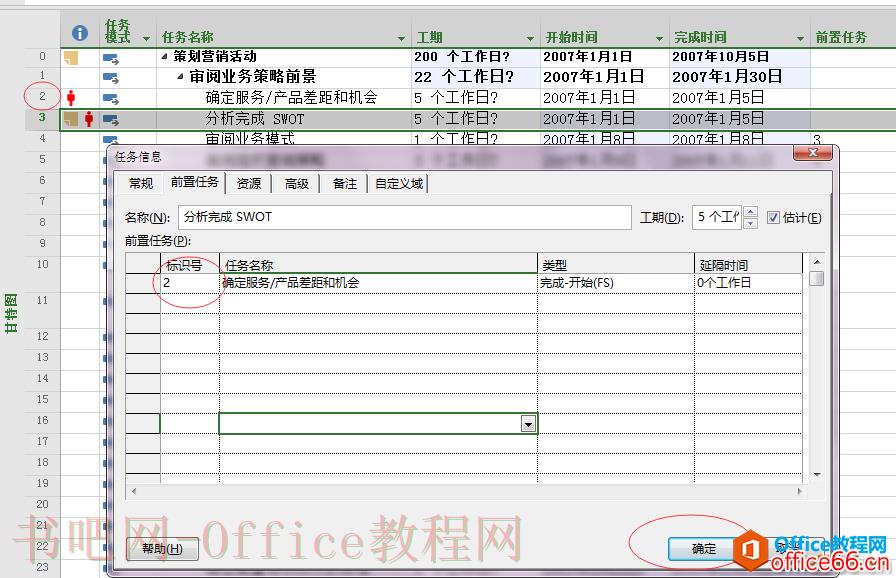Viewport: 896px width, 578px height.
Task: Click task name 分析完成 SWOT in sheet
Action: [x=255, y=119]
